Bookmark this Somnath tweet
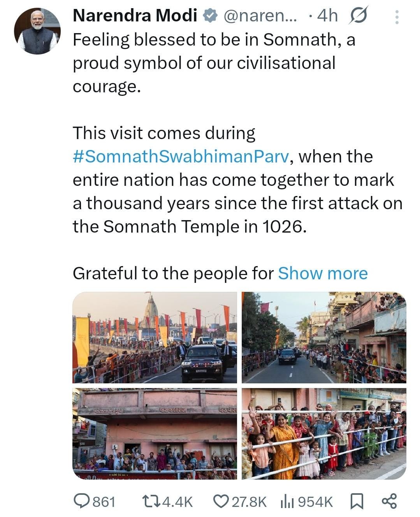 (x=357, y=501)
